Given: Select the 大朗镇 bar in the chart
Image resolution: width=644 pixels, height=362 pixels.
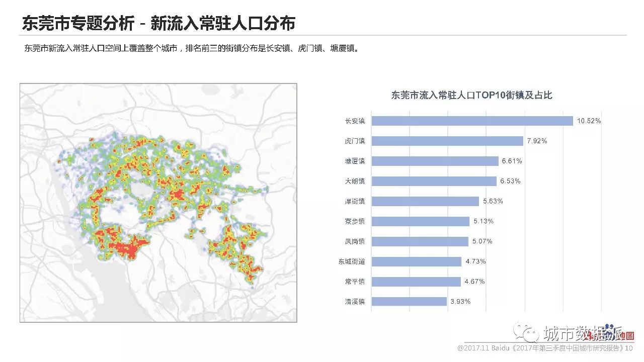Looking at the screenshot, I should (x=434, y=181).
